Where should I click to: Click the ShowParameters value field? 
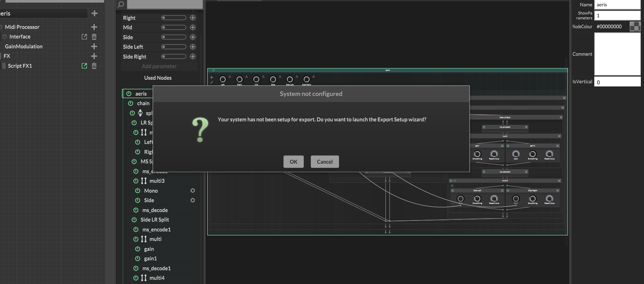coord(617,16)
